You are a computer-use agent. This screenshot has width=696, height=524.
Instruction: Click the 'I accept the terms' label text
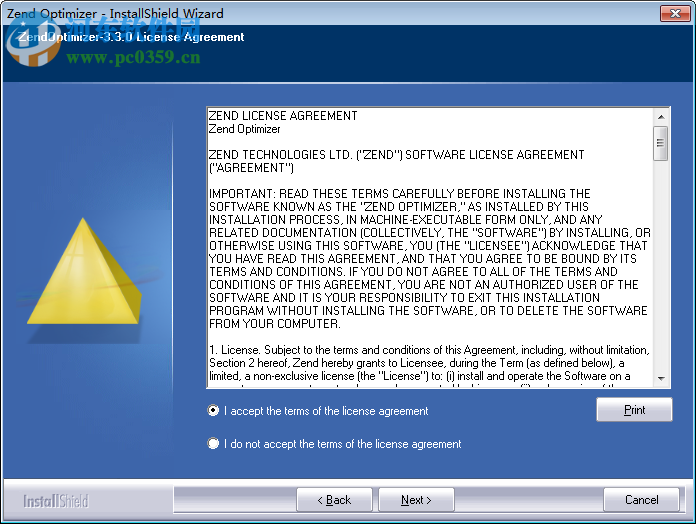click(x=326, y=411)
